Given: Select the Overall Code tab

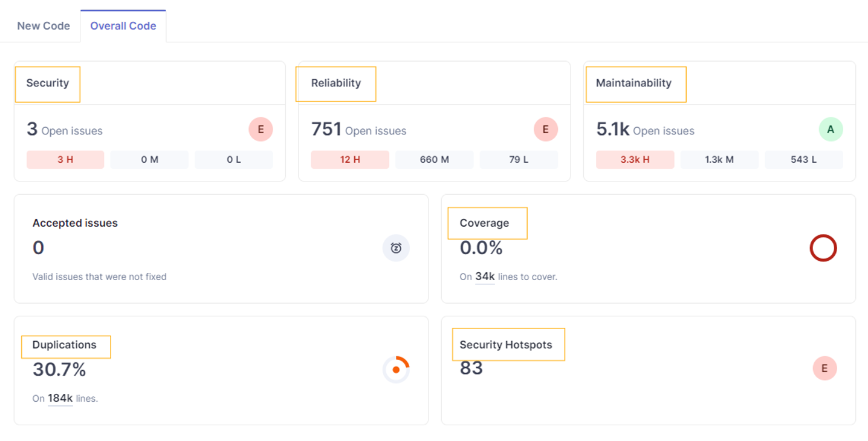Looking at the screenshot, I should [x=123, y=26].
